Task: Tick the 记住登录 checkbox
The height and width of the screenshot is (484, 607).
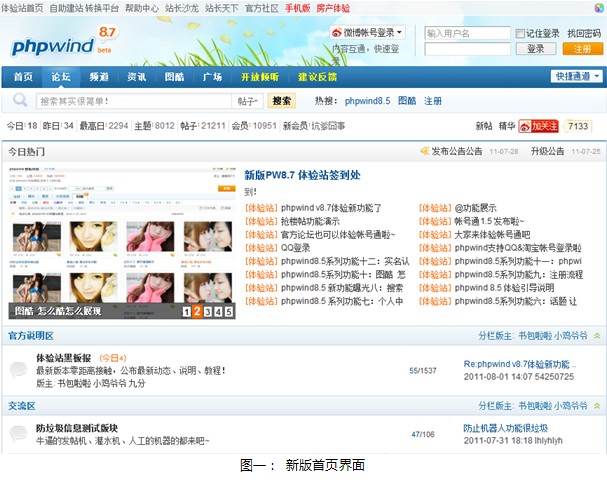Action: click(x=520, y=34)
